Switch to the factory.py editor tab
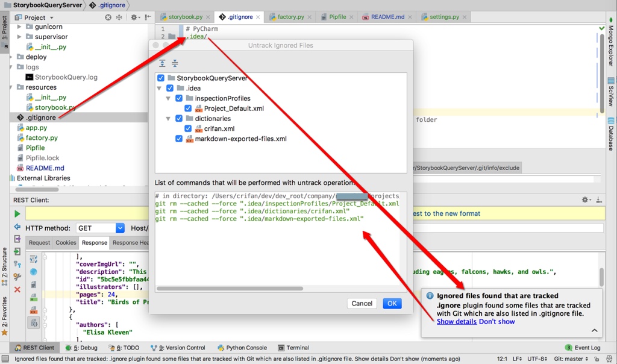 290,17
